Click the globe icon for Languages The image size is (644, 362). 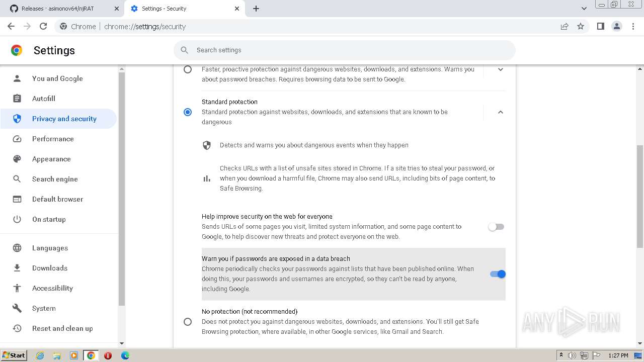(17, 248)
